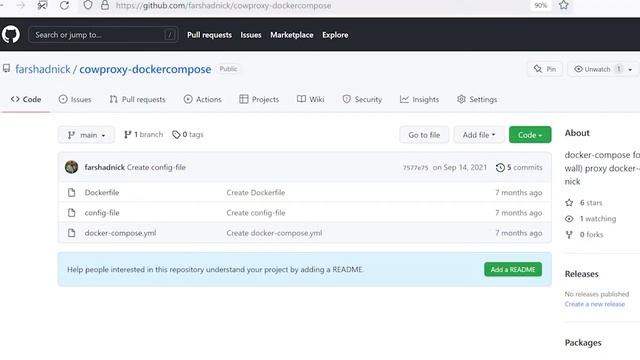Open the GitHub logo home link
This screenshot has width=640, height=360.
pyautogui.click(x=11, y=34)
